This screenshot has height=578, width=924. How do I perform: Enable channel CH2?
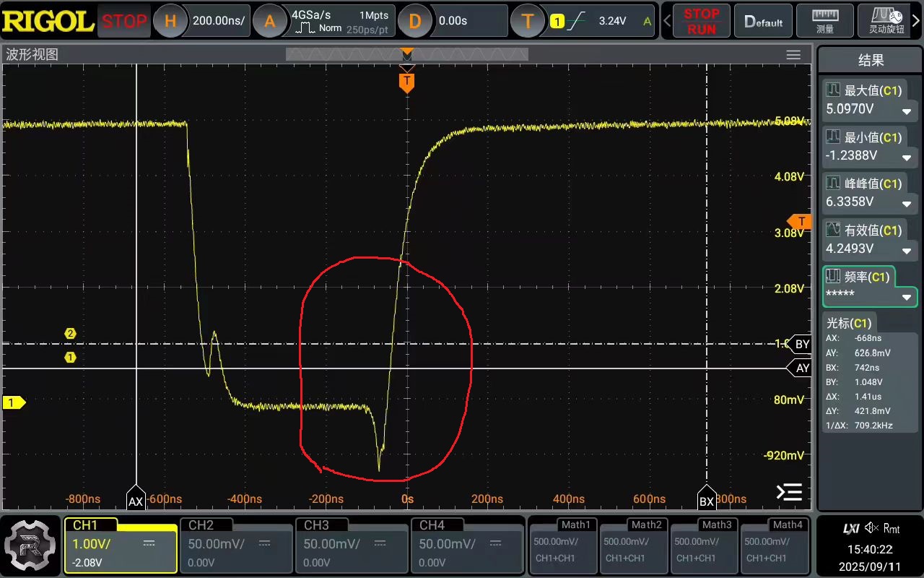point(235,545)
